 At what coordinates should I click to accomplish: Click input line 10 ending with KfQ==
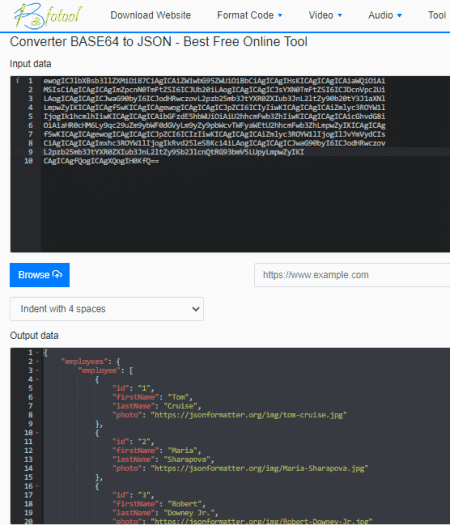[101, 161]
